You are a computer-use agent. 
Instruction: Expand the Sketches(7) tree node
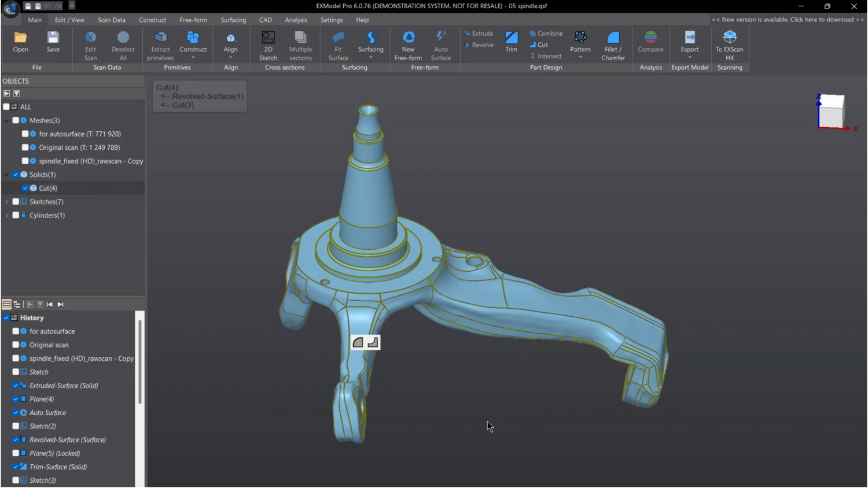coord(7,202)
